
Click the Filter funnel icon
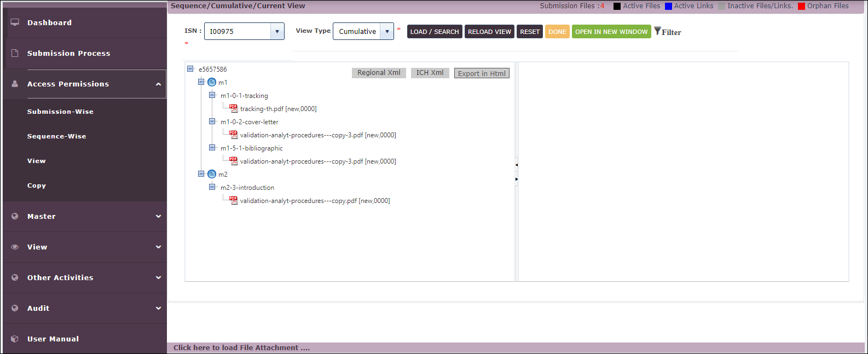pyautogui.click(x=657, y=31)
